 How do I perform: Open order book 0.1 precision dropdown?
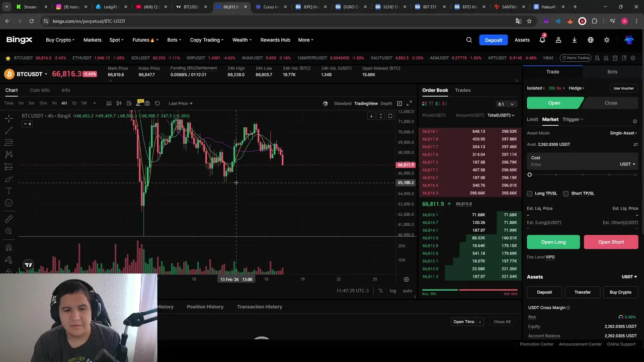506,104
